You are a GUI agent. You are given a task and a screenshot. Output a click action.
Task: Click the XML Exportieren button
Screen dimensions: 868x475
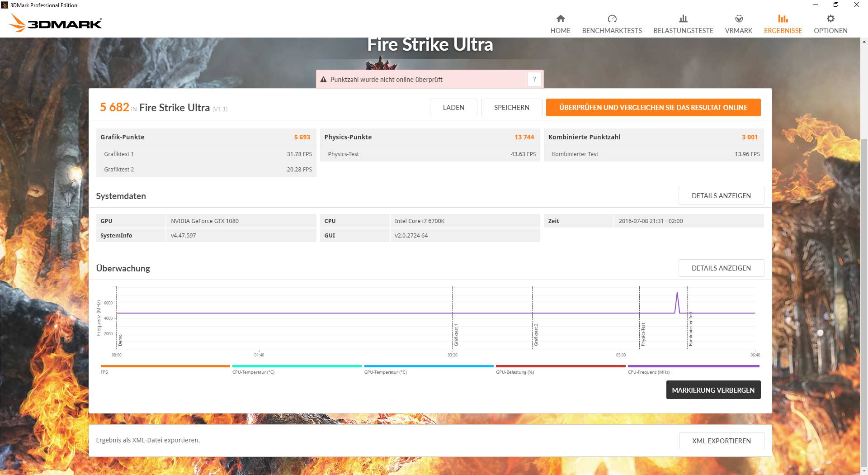pos(721,441)
